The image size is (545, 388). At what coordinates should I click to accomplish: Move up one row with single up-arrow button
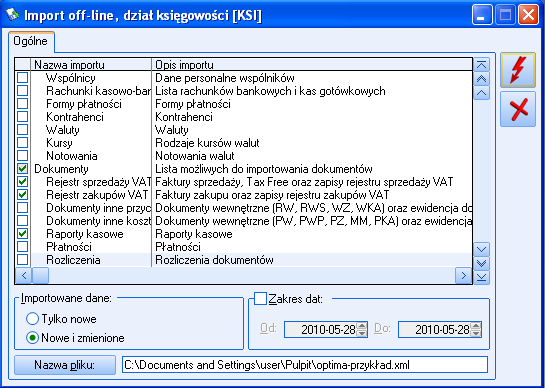481,93
